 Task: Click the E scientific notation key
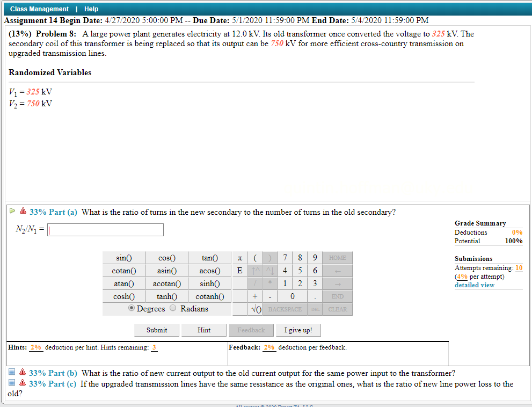point(240,271)
